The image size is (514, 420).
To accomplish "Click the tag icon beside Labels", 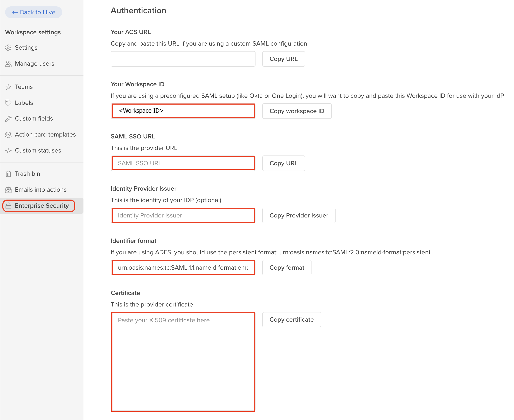I will [9, 103].
